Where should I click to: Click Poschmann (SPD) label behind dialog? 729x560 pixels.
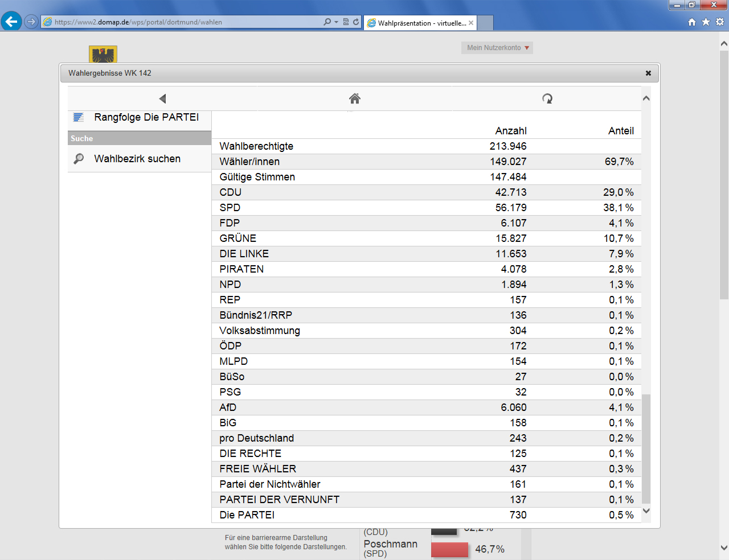coord(391,549)
